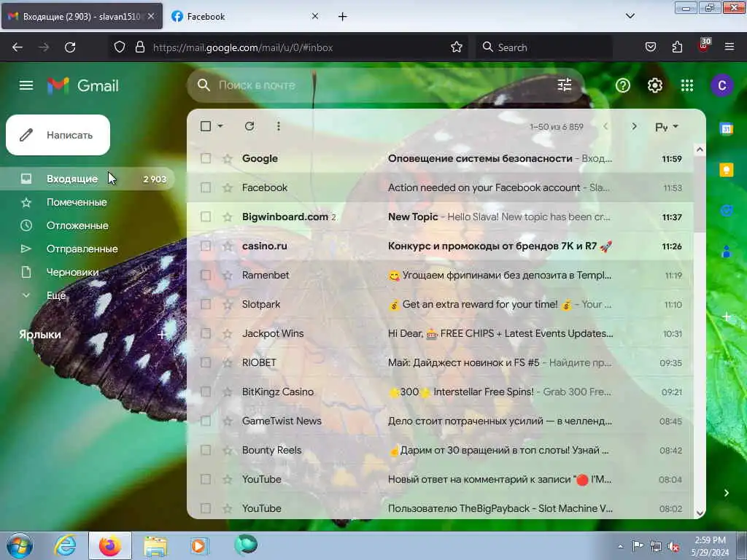Viewport: 747px width, 560px height.
Task: Reload the page in Firefox toolbar
Action: coord(70,47)
